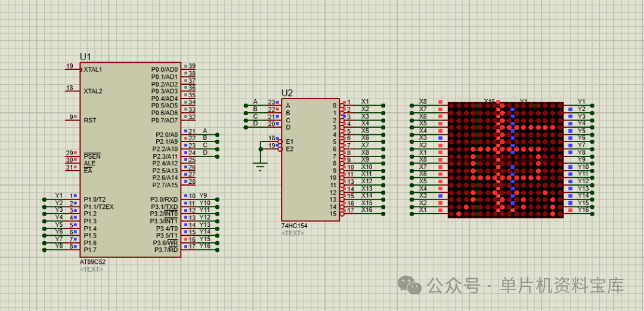Click the RST pin label on U1
Screen dimensions: 644x311
89,121
